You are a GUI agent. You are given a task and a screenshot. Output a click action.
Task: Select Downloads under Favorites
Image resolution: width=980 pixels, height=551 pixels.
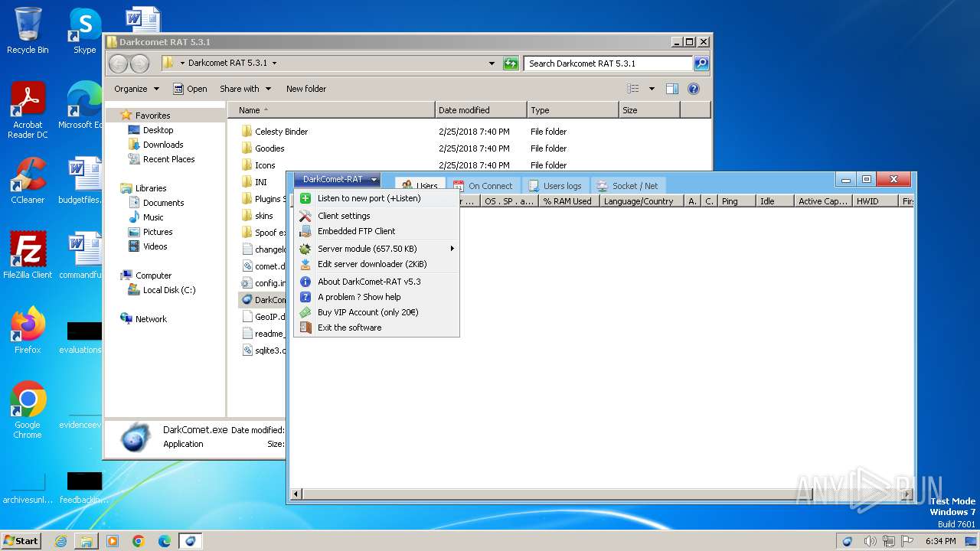click(x=163, y=145)
